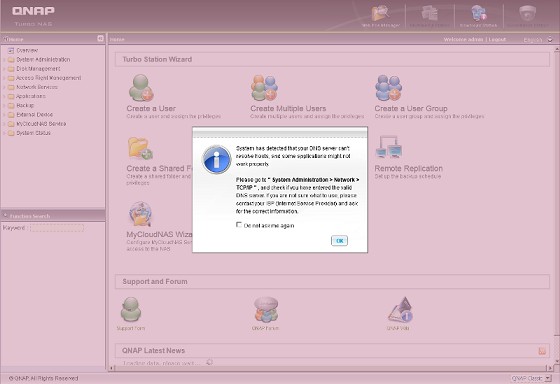This screenshot has height=384, width=560.
Task: Click the MyCloudNAS Wizard icon
Action: (140, 214)
